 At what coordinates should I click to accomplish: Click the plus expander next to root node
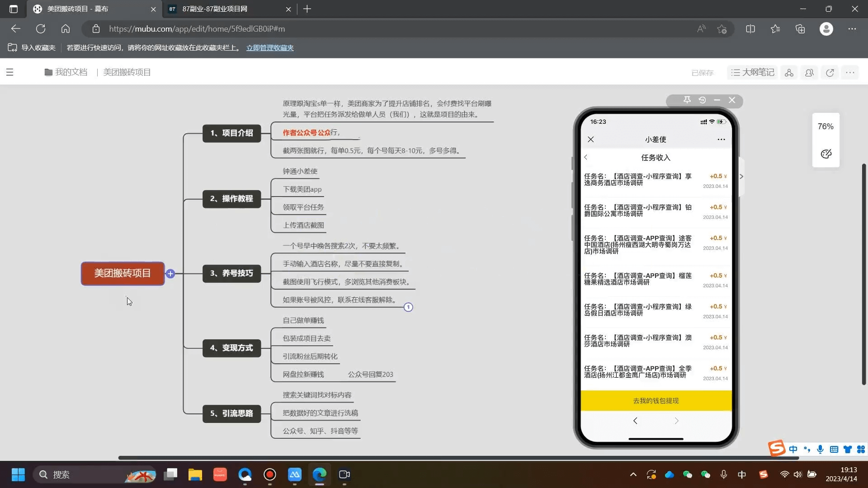170,273
